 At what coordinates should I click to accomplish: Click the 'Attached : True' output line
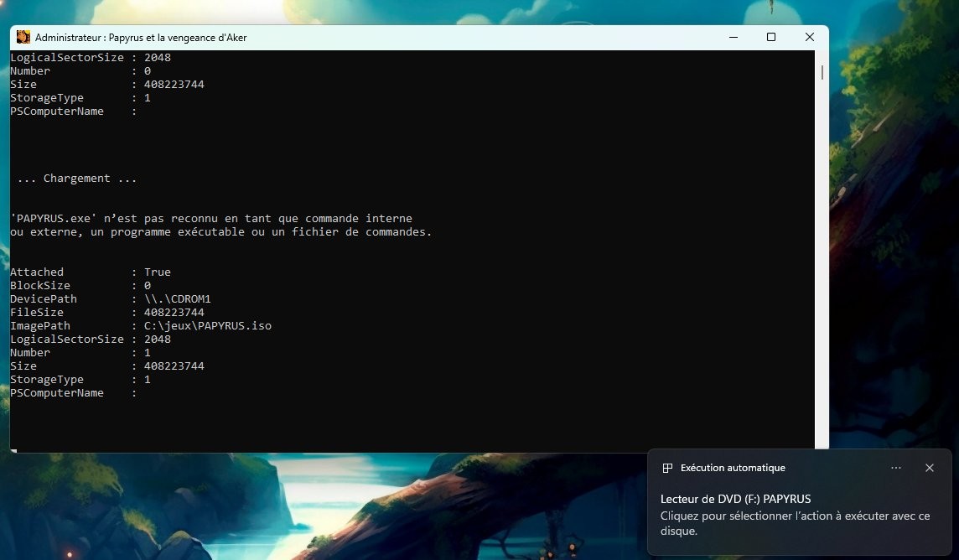(91, 272)
